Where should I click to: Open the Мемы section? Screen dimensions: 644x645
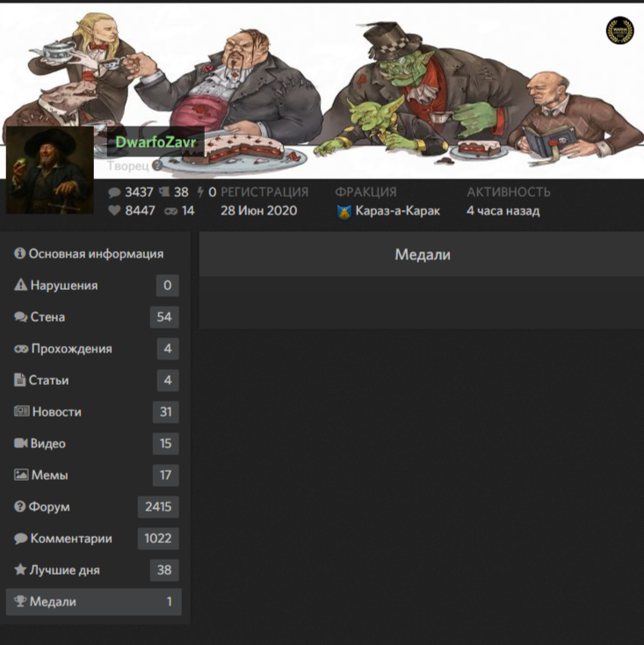click(94, 475)
